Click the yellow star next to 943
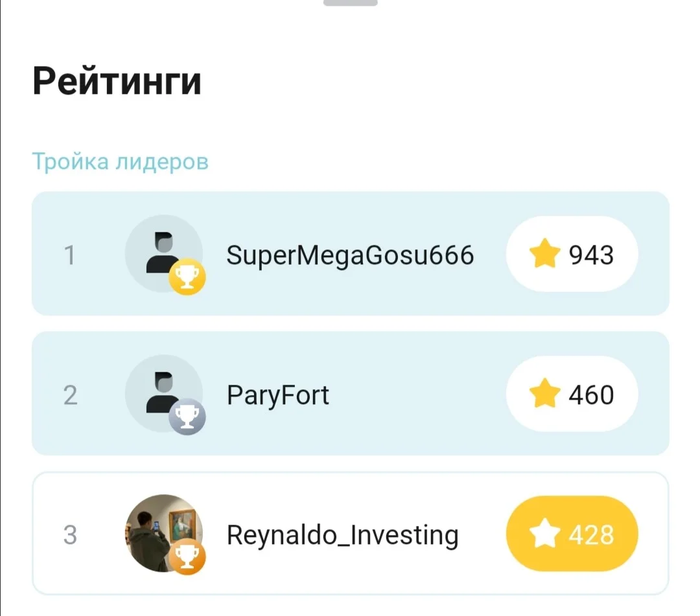Viewport: 700px width, 616px height. coord(544,253)
